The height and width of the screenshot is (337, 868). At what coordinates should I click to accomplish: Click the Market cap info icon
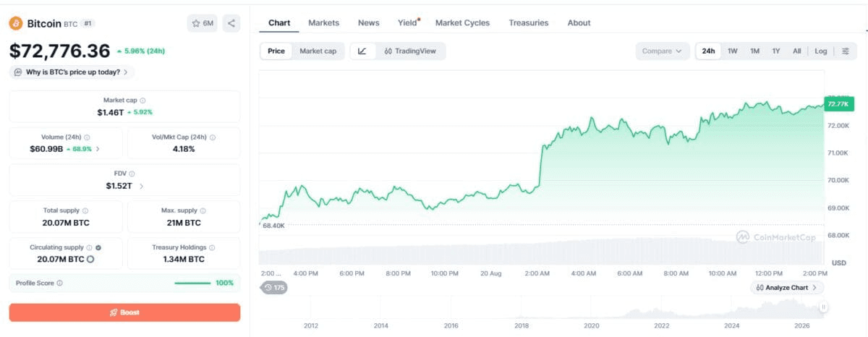[x=142, y=101]
